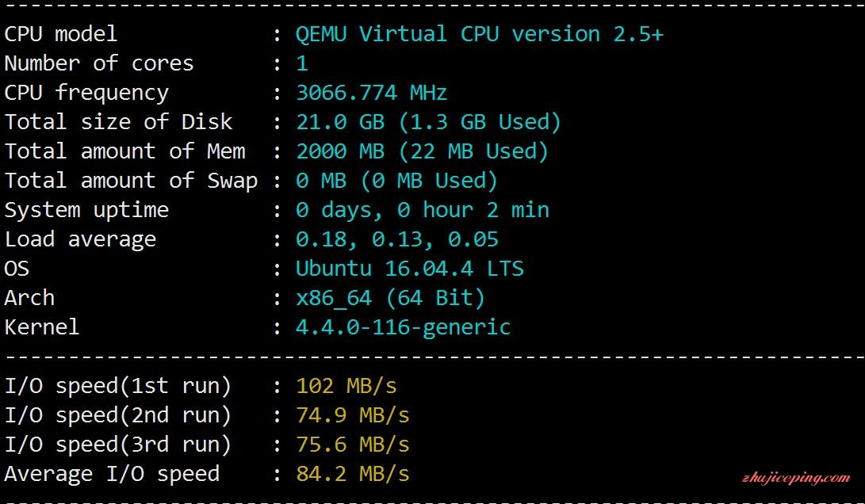Click the x86_64 (64 Bit) architecture text

391,298
